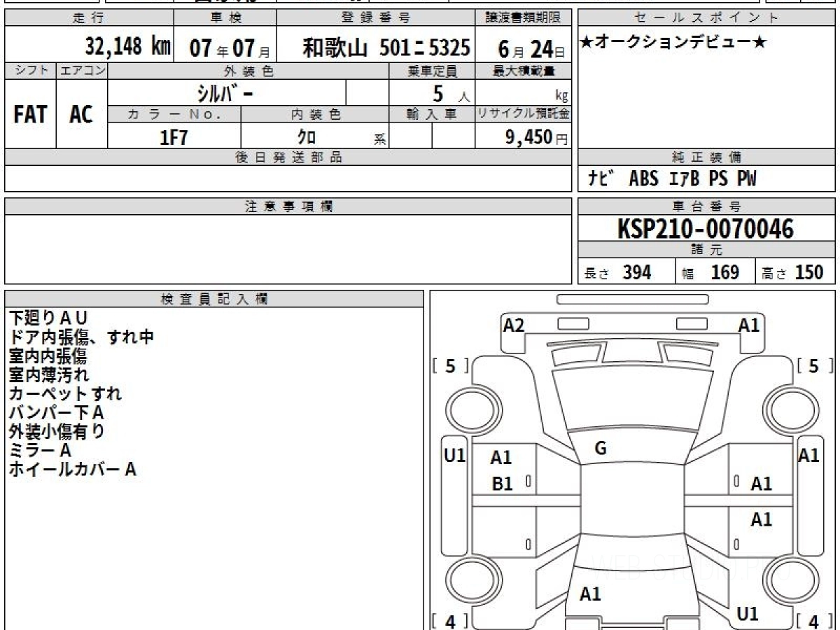Click the note ドア内張傷、すれ中

(x=81, y=337)
